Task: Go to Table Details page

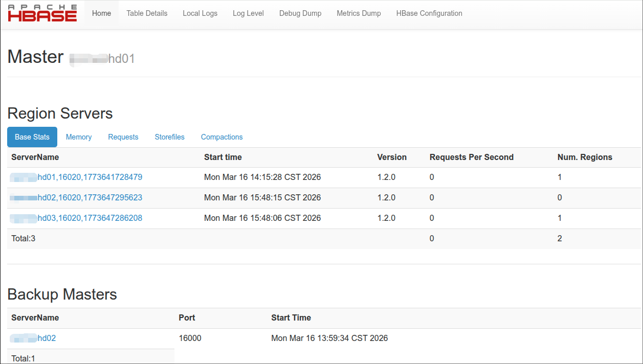Action: click(147, 13)
